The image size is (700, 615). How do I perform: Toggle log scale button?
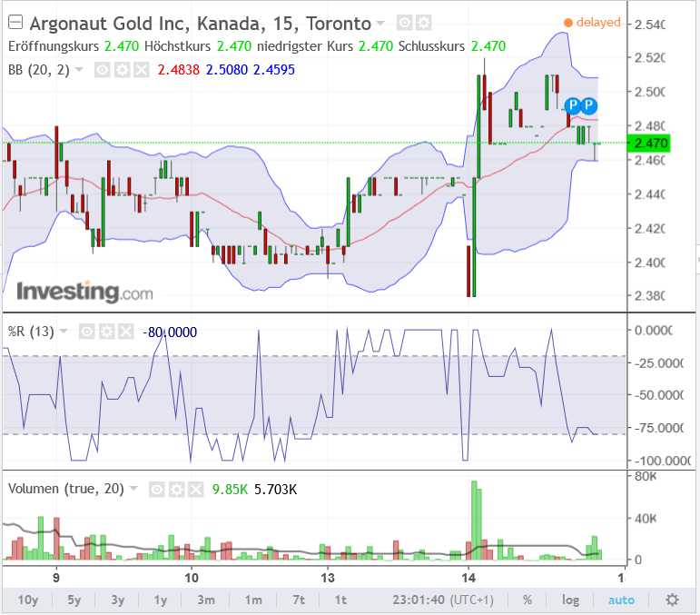(570, 600)
